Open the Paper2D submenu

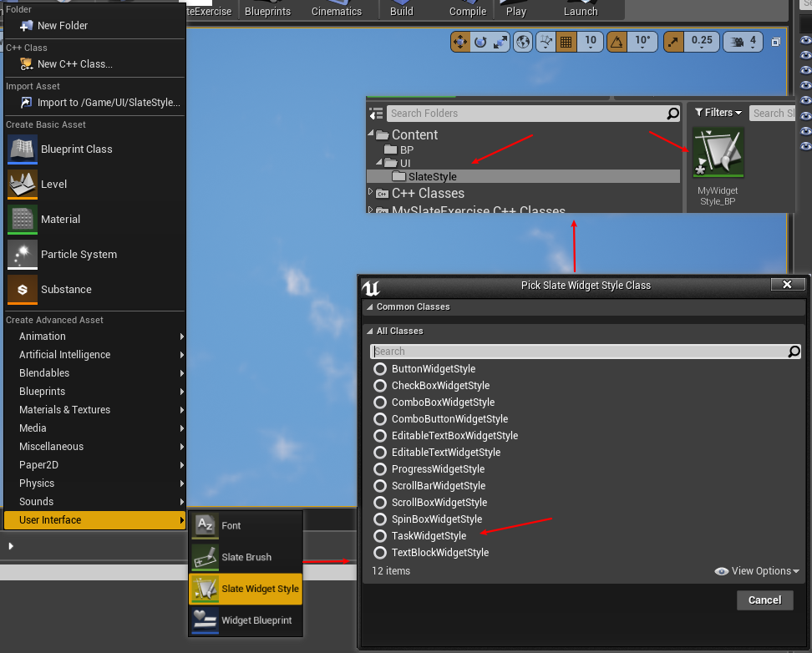click(94, 465)
